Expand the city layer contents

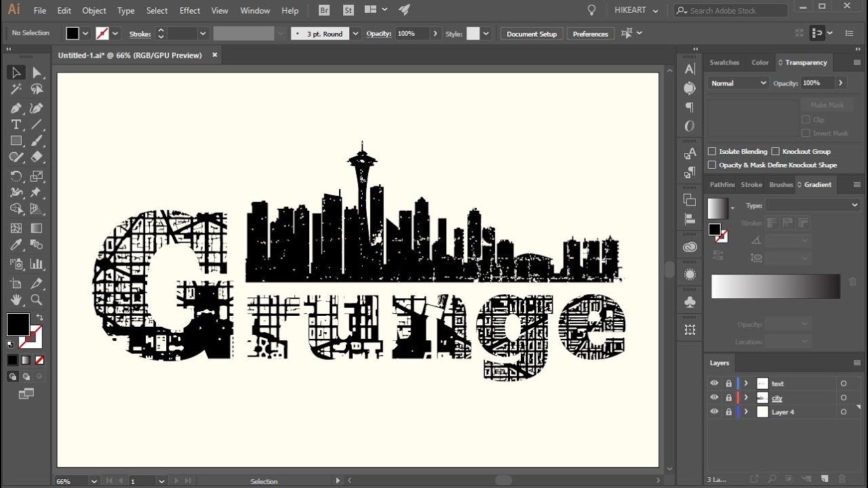tap(746, 398)
